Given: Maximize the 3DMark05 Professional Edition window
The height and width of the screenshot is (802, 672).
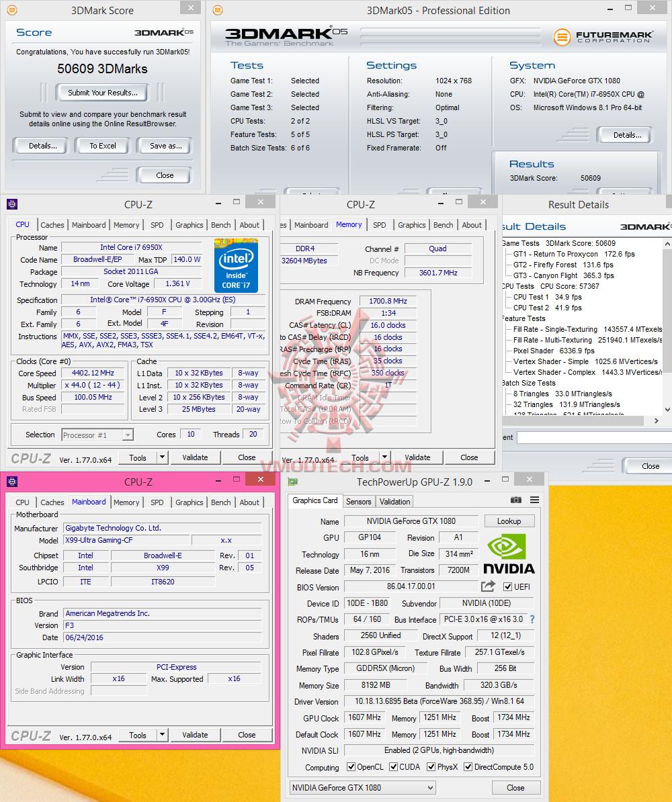Looking at the screenshot, I should (x=628, y=7).
